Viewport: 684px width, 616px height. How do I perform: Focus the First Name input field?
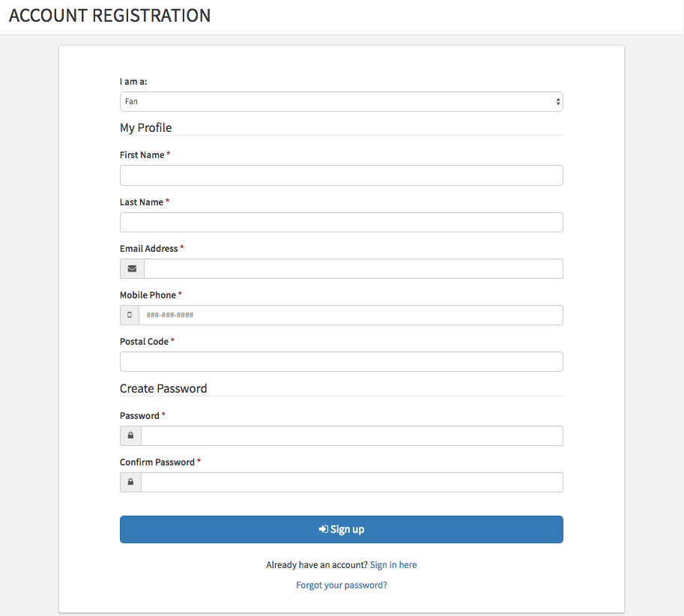[x=341, y=175]
